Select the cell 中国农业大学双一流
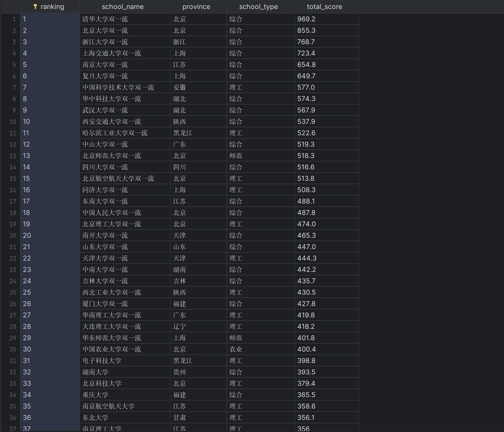This screenshot has height=432, width=504. (x=125, y=349)
